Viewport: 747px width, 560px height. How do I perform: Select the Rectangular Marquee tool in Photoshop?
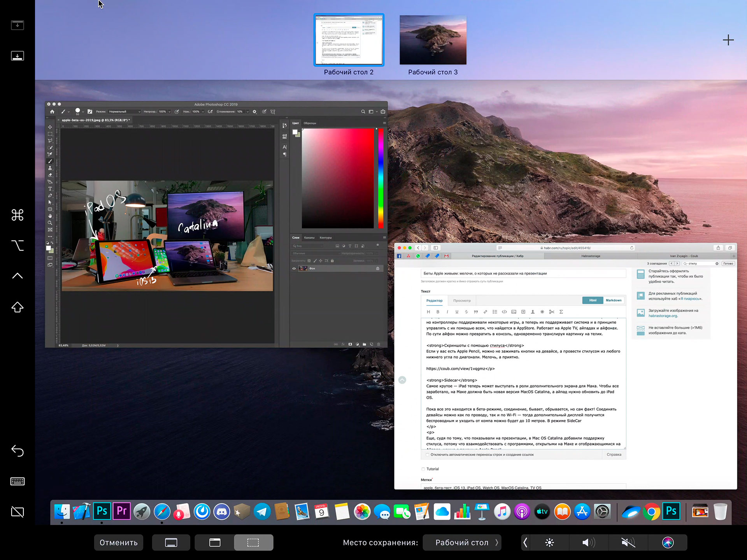(50, 134)
